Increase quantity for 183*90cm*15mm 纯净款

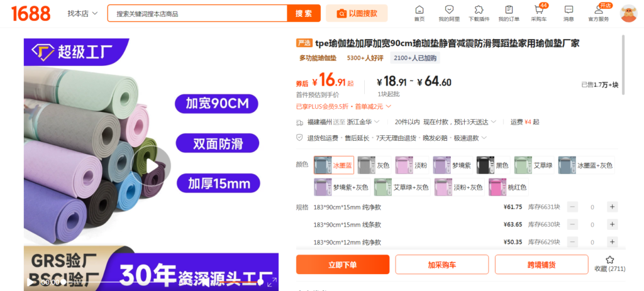[612, 207]
